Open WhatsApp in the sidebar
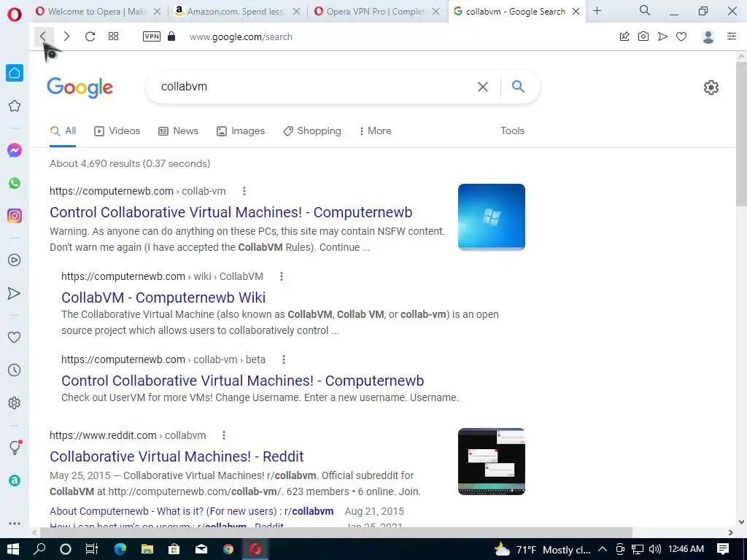Image resolution: width=747 pixels, height=560 pixels. [15, 183]
